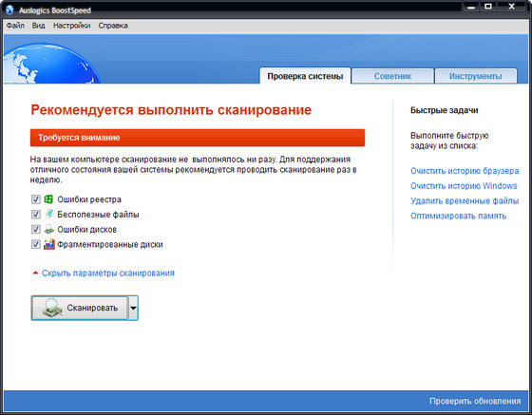Image resolution: width=532 pixels, height=415 pixels.
Task: Click the red triangle beside hide scan parameters
Action: [35, 273]
